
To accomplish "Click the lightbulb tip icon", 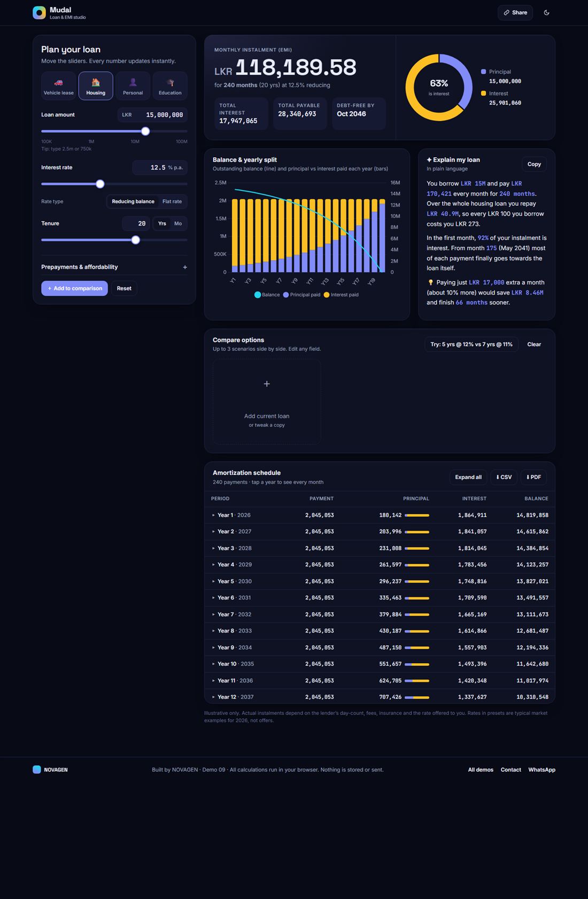I will point(431,282).
